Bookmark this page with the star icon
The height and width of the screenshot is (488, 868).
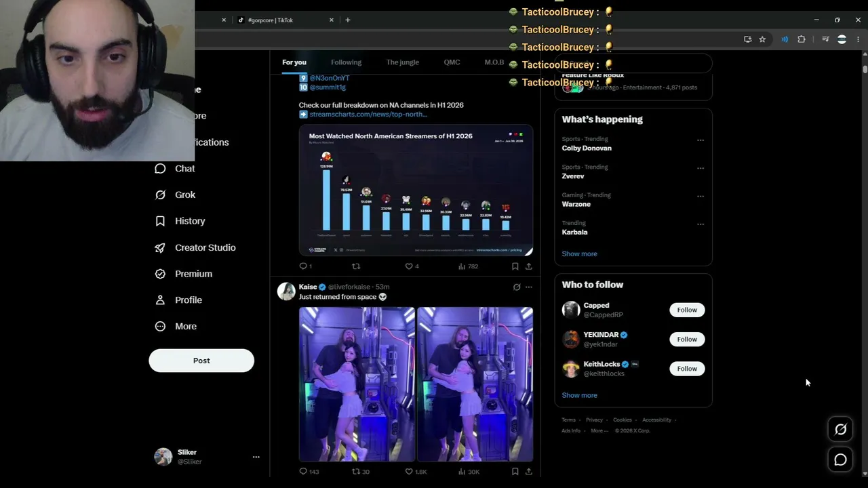762,39
